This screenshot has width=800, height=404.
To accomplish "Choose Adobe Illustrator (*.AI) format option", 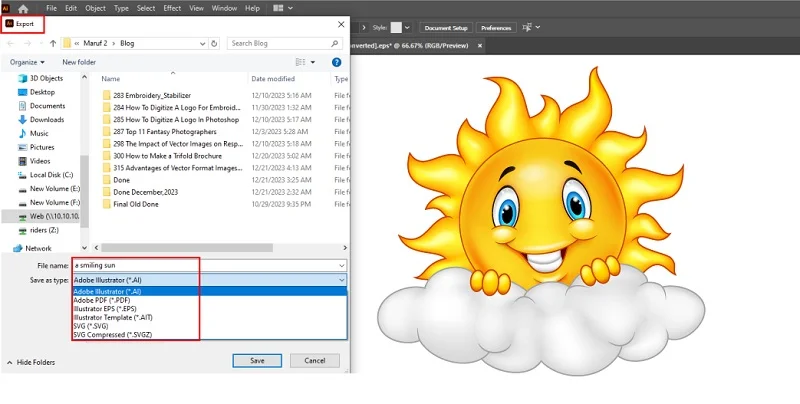I will pos(210,292).
